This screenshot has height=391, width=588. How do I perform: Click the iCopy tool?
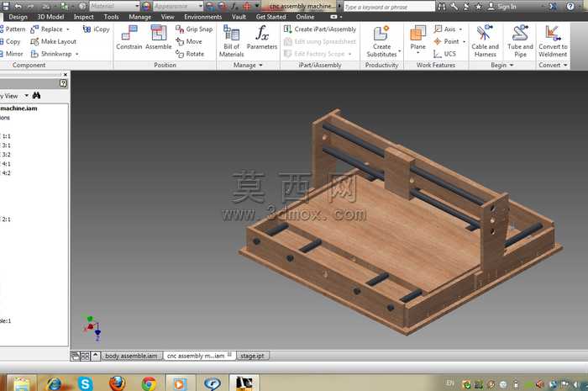(x=96, y=29)
